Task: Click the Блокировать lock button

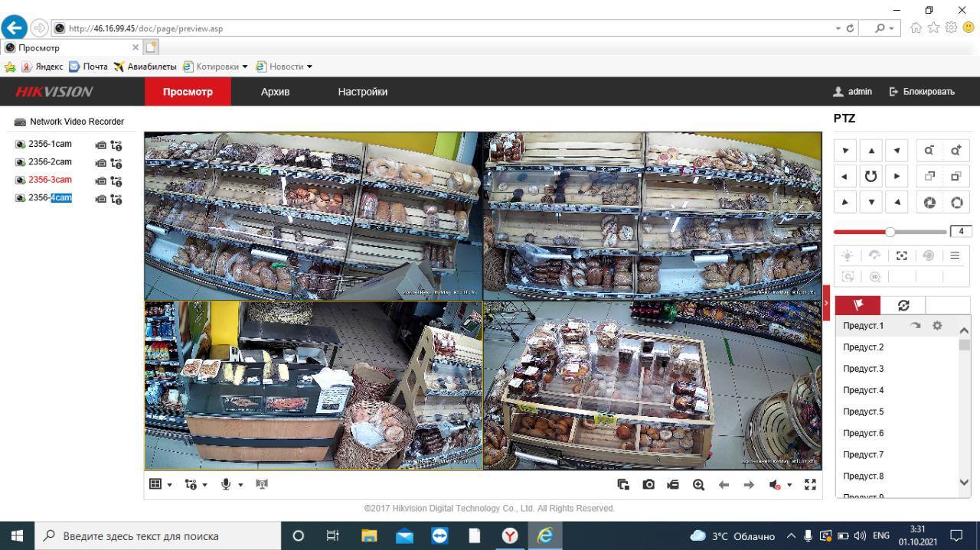Action: pyautogui.click(x=922, y=92)
